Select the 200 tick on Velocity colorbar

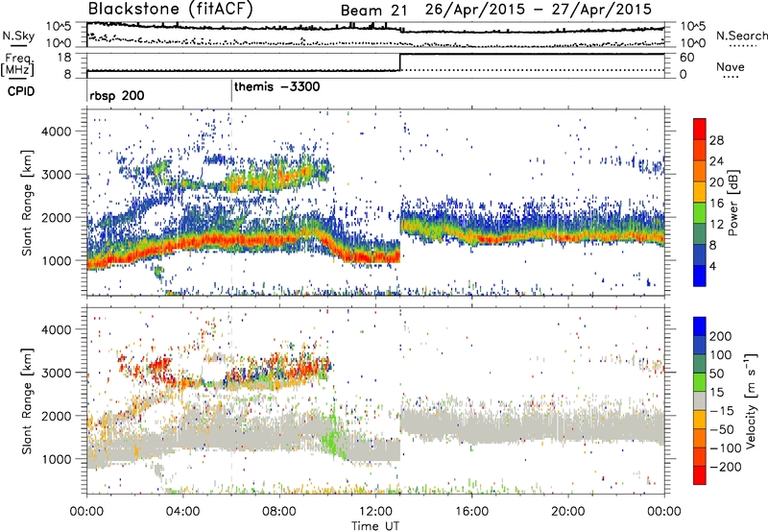[721, 336]
